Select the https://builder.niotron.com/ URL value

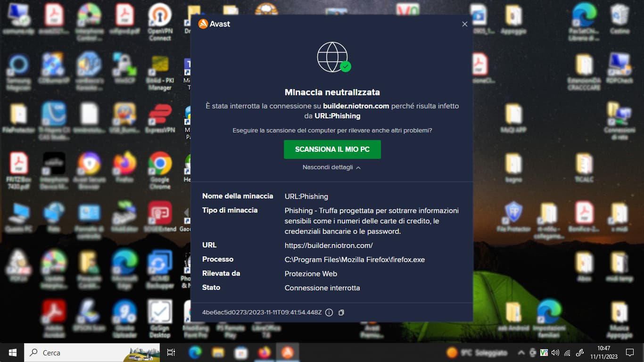[329, 246]
